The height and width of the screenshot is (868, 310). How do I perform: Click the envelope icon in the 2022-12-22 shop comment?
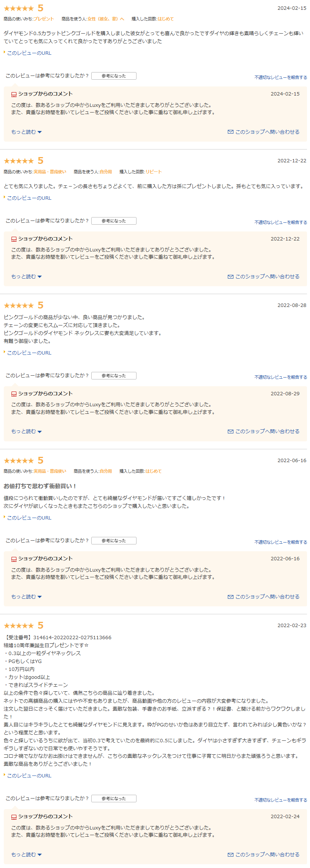(x=230, y=277)
